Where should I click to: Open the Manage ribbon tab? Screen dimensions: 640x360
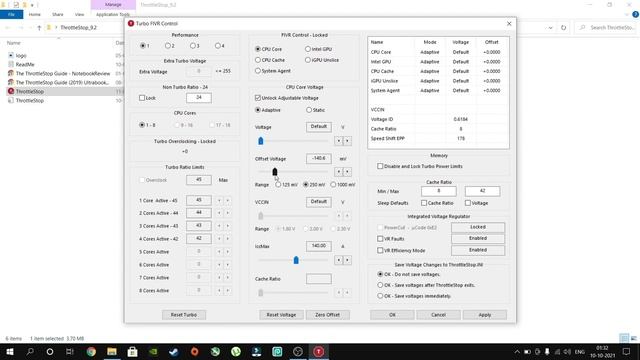[113, 4]
